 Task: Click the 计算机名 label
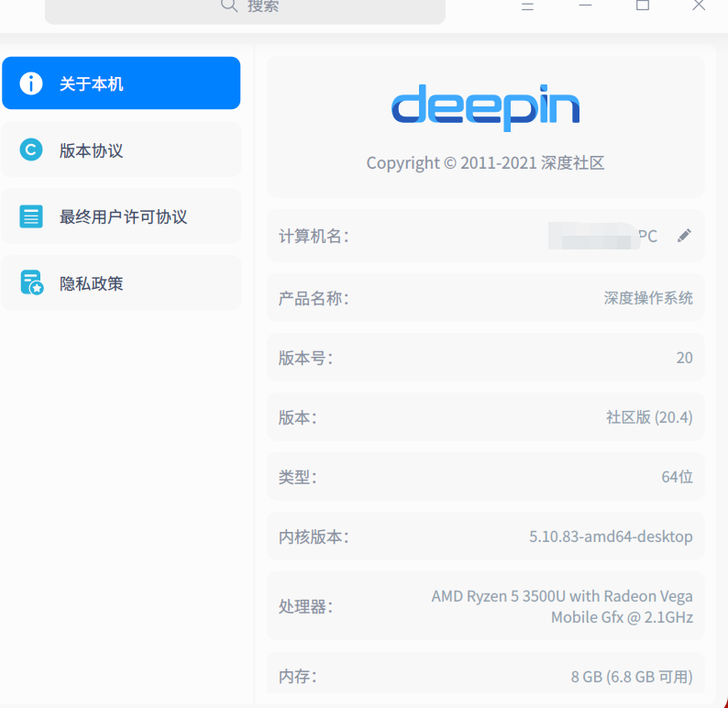point(314,237)
